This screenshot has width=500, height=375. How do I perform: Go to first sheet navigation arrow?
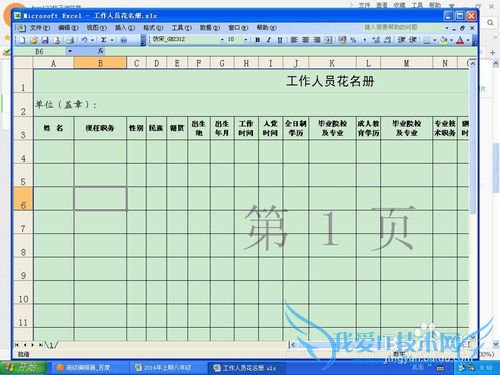[x=17, y=345]
